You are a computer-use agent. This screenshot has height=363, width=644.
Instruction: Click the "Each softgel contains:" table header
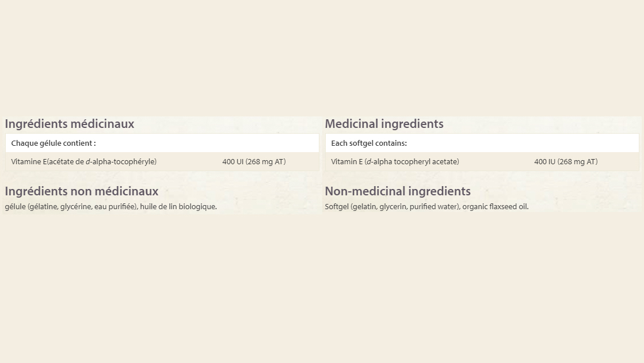coord(369,143)
